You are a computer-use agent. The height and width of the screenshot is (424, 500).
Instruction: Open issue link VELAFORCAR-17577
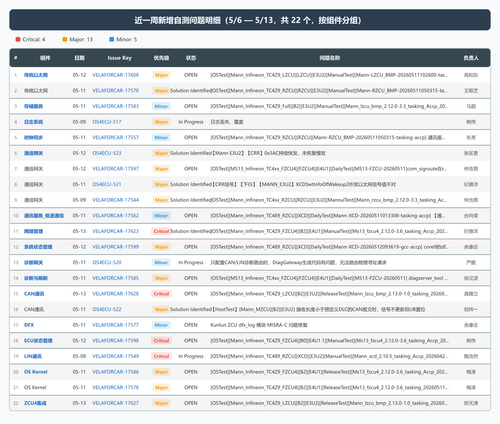click(x=115, y=325)
